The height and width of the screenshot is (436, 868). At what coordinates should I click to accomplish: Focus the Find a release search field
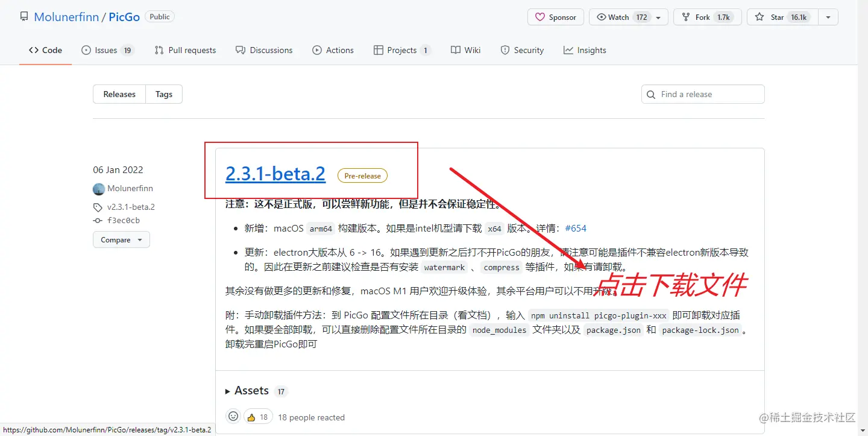[703, 94]
